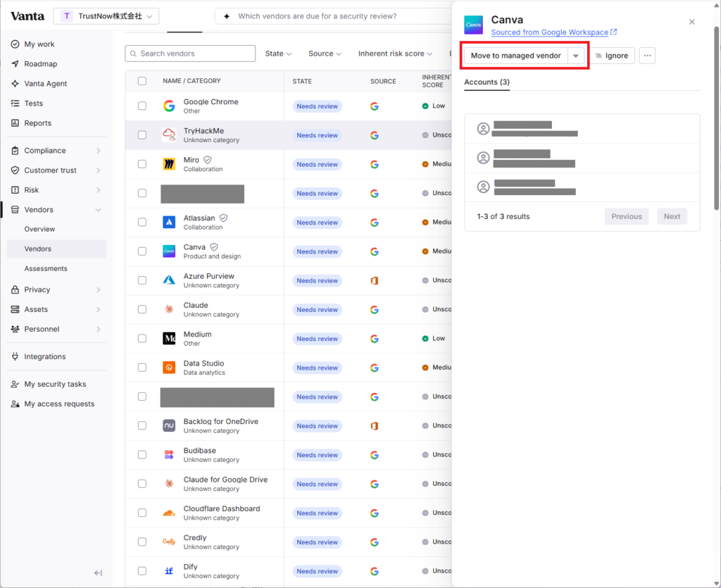Open the TrustNow organization switcher

106,16
